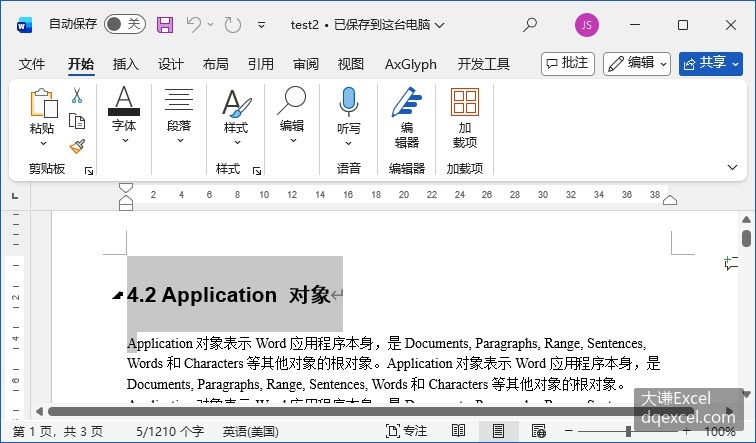
Task: Click the word count 5/1210 个字
Action: click(x=170, y=431)
